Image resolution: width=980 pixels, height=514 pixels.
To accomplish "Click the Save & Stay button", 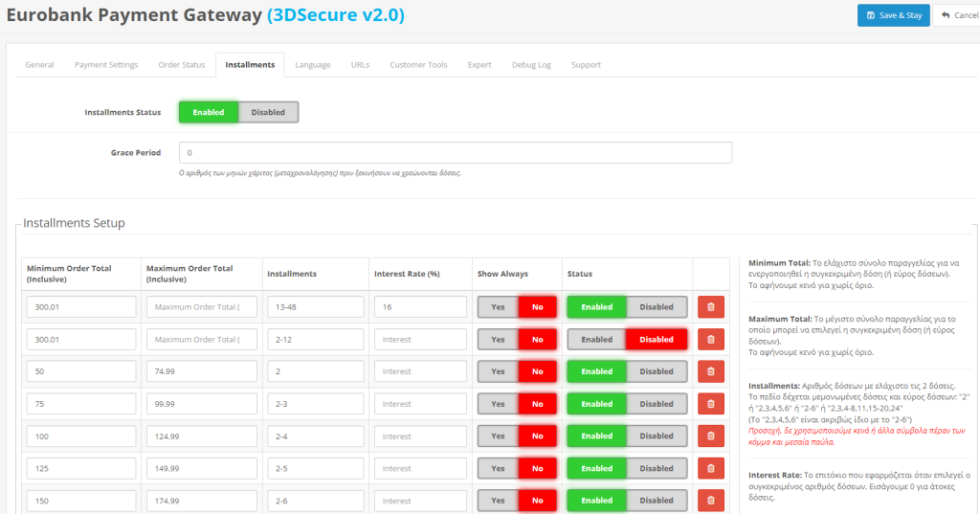I will tap(893, 15).
